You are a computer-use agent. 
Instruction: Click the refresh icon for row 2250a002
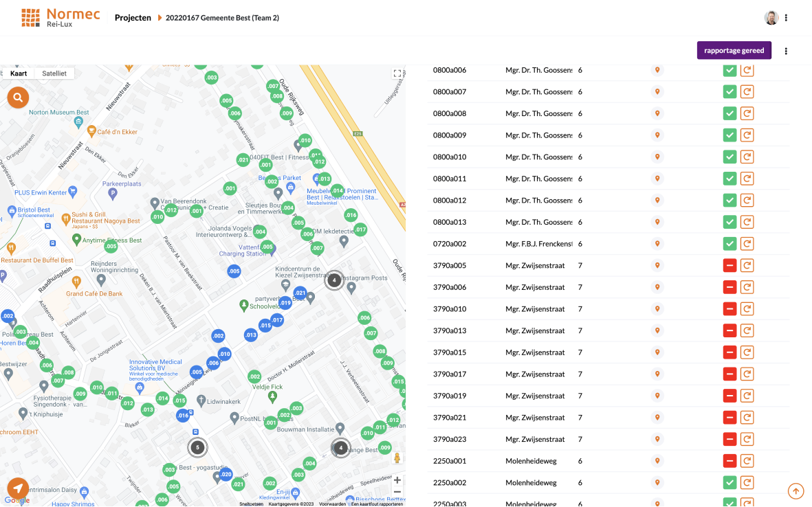[747, 483]
